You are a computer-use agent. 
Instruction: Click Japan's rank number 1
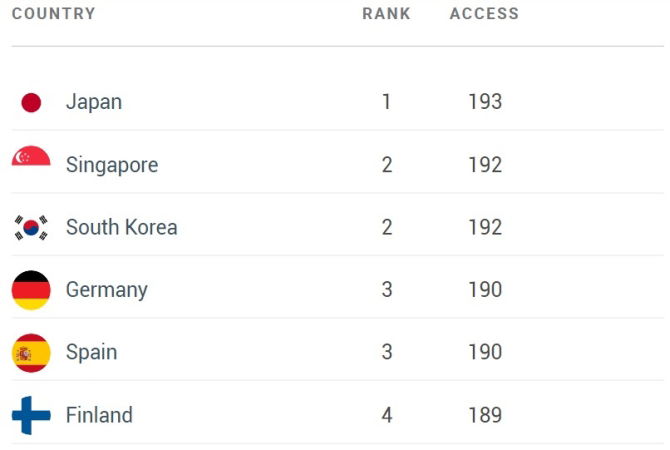(x=387, y=102)
